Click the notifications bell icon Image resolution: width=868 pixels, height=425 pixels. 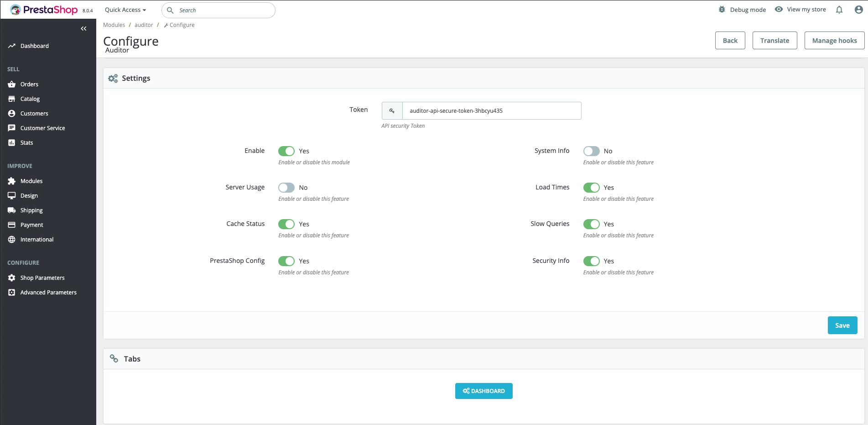pos(839,10)
